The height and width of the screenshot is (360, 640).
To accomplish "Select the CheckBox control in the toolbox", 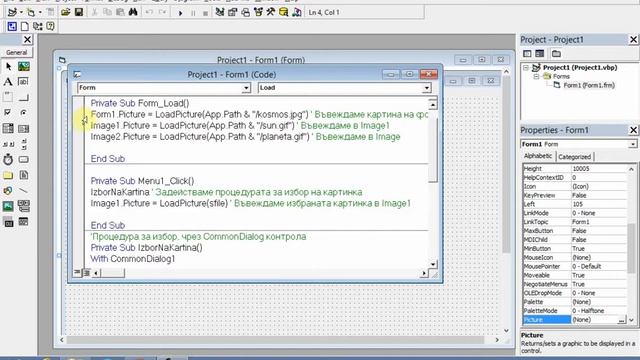I will pos(8,113).
